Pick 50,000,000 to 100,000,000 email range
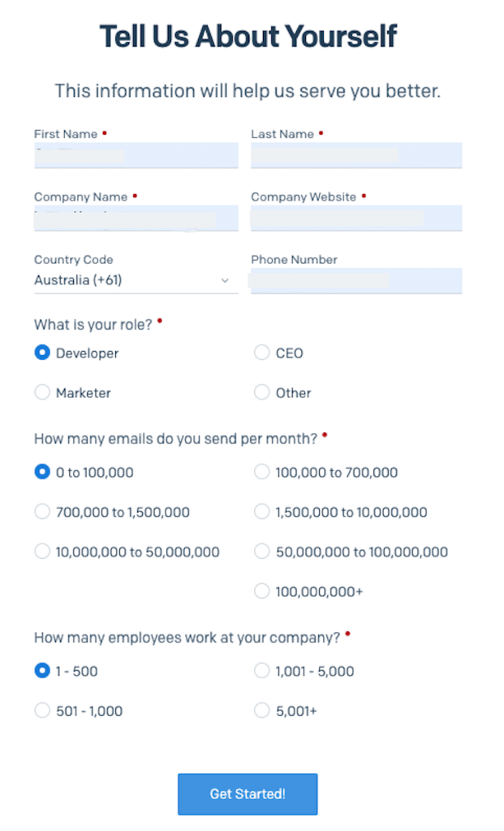504x831 pixels. click(261, 552)
